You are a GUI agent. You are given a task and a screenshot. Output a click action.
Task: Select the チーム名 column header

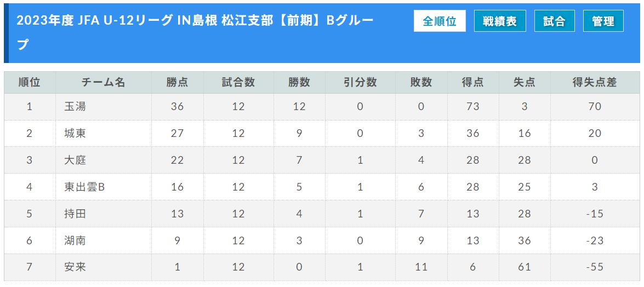tap(104, 83)
